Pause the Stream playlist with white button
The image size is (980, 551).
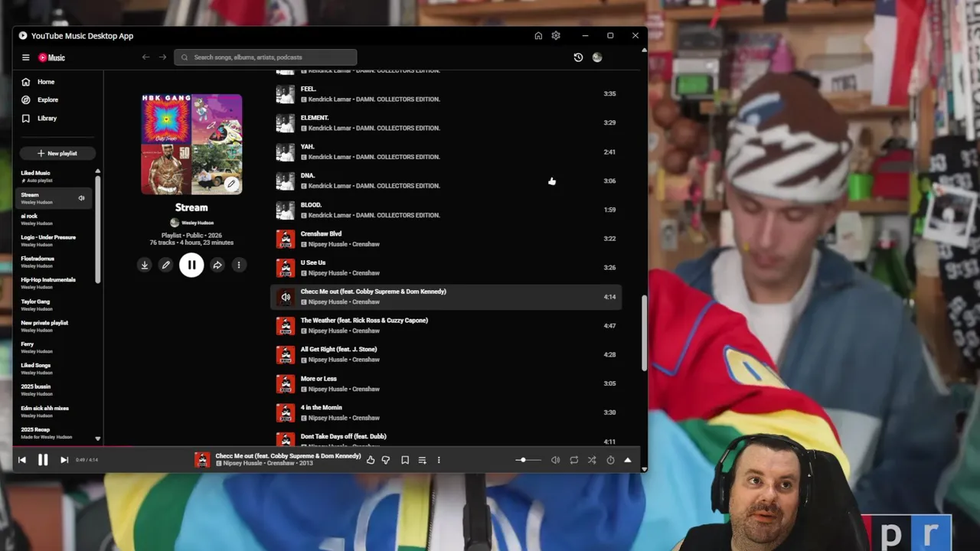(x=191, y=265)
